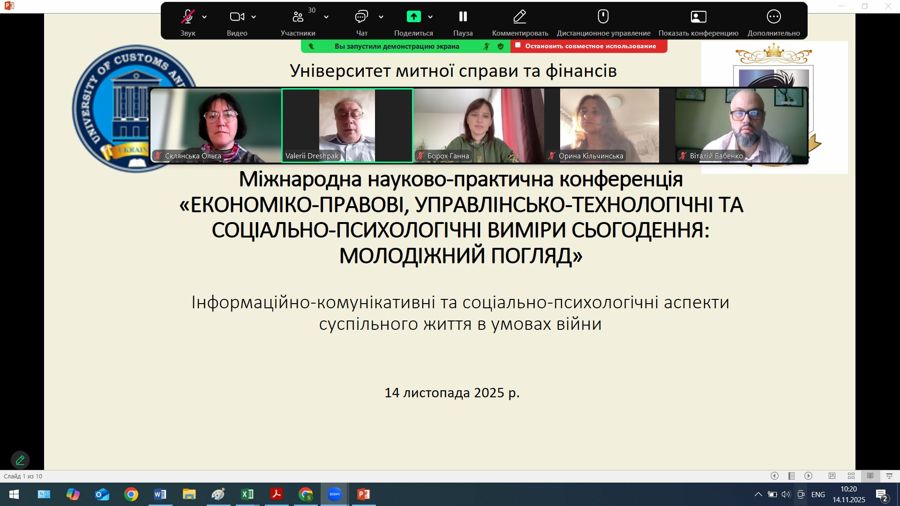Open the Участники participants panel

(x=298, y=18)
